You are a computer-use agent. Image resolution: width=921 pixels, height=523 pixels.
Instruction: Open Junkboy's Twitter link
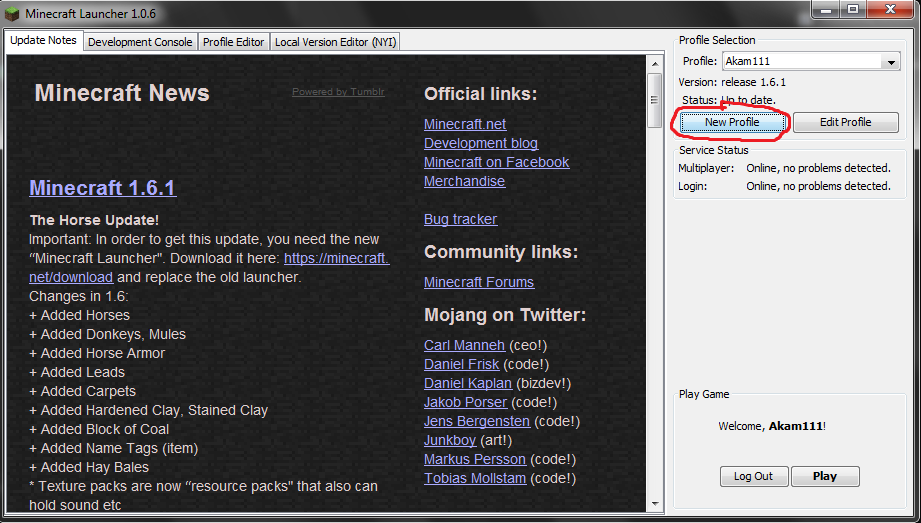click(450, 440)
